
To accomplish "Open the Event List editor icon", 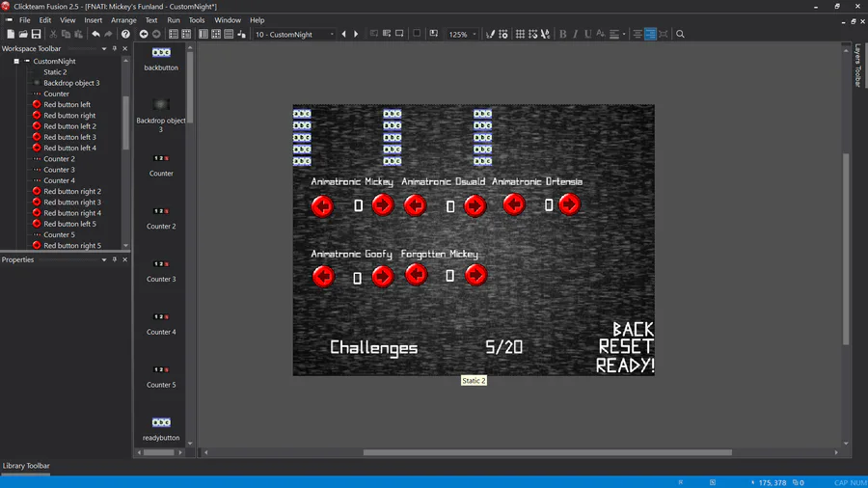I will point(229,35).
